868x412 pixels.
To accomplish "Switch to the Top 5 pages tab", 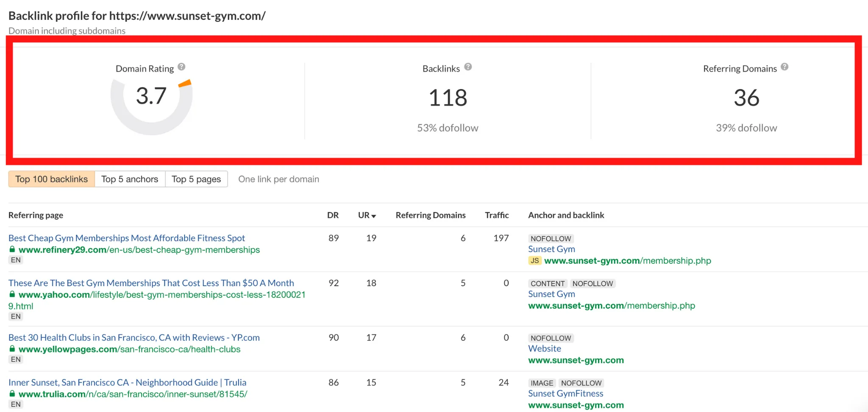I will [x=196, y=179].
